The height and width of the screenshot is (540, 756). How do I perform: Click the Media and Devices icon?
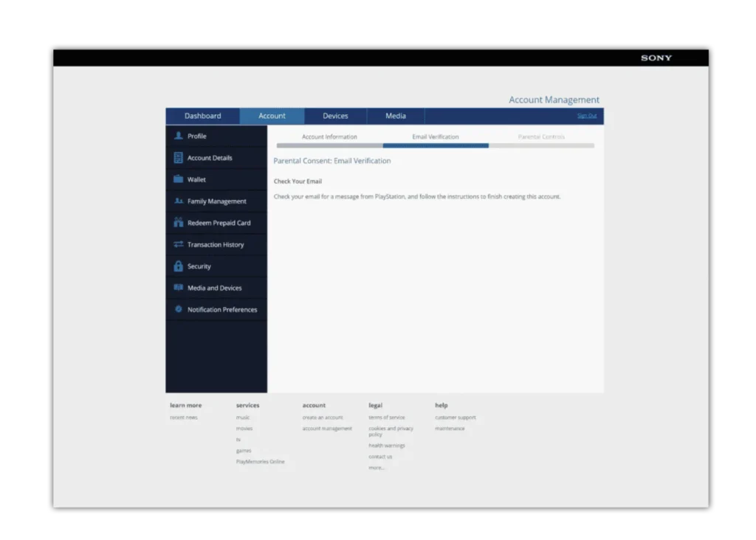point(179,288)
